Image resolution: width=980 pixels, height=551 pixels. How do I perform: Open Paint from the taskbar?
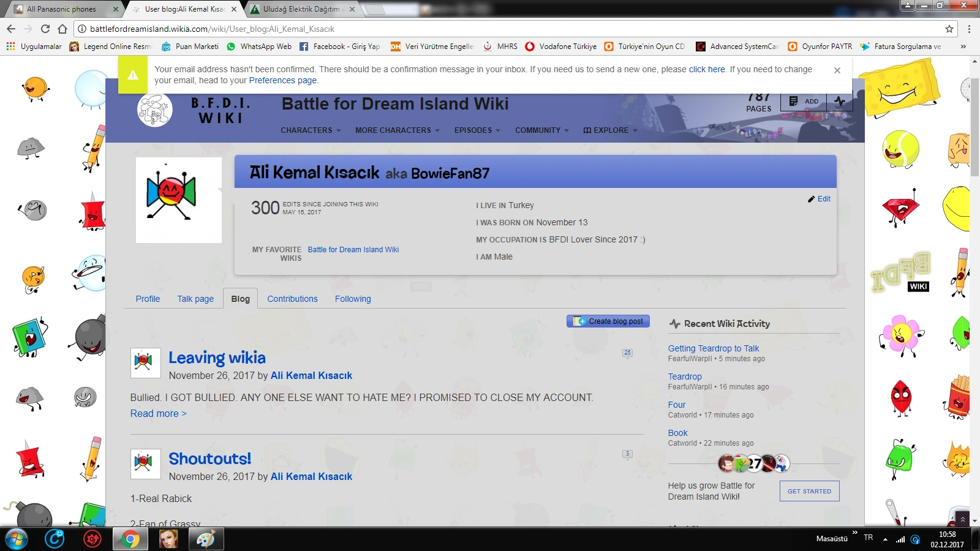pos(206,539)
